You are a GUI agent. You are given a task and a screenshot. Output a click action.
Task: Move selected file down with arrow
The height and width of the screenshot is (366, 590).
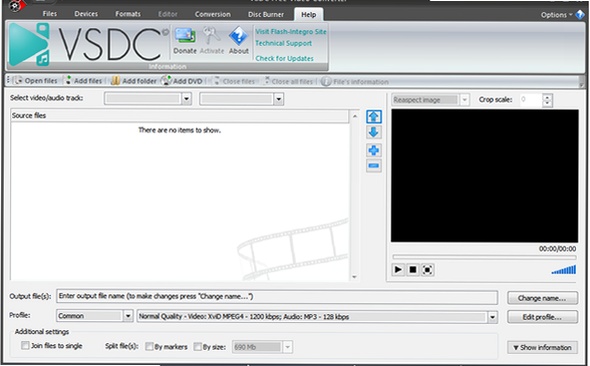[374, 132]
